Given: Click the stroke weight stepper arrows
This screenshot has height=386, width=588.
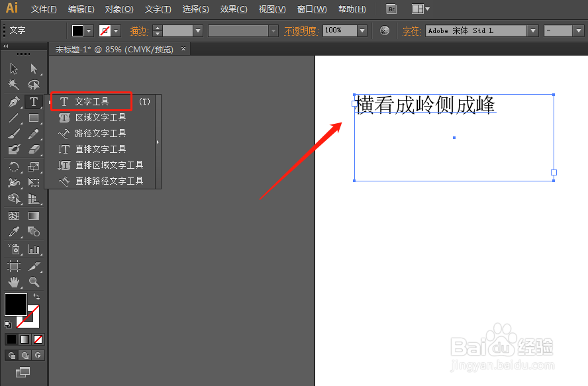Looking at the screenshot, I should (x=158, y=30).
